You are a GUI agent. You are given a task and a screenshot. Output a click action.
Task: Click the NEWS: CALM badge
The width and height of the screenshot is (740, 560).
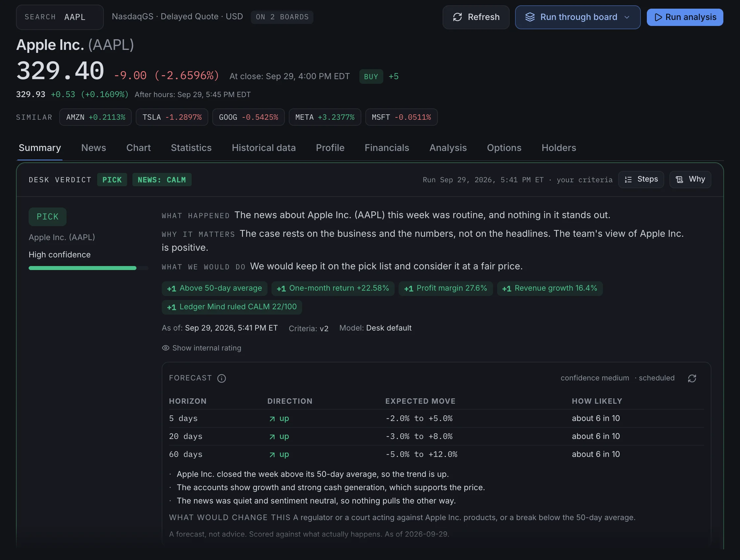click(162, 180)
